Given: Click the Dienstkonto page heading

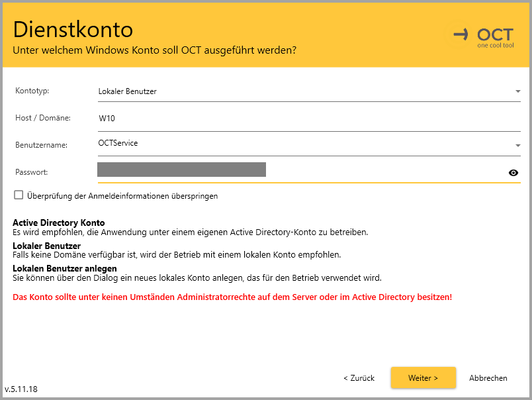Looking at the screenshot, I should pyautogui.click(x=73, y=30).
